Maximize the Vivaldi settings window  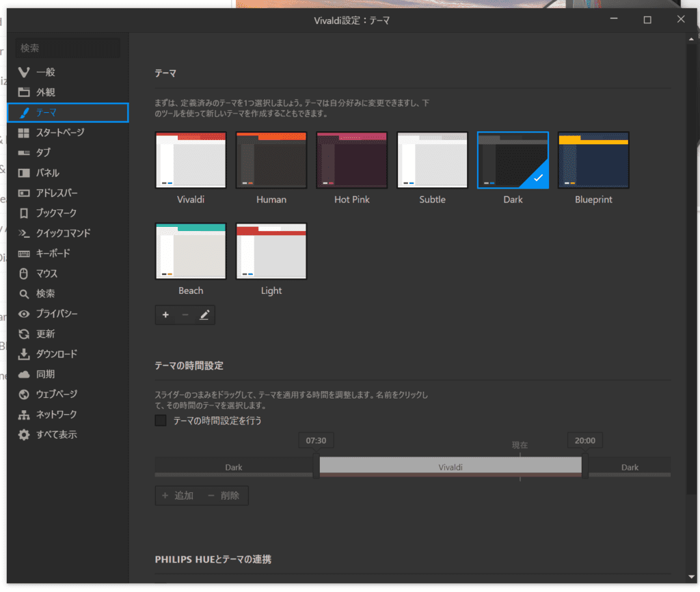[647, 20]
